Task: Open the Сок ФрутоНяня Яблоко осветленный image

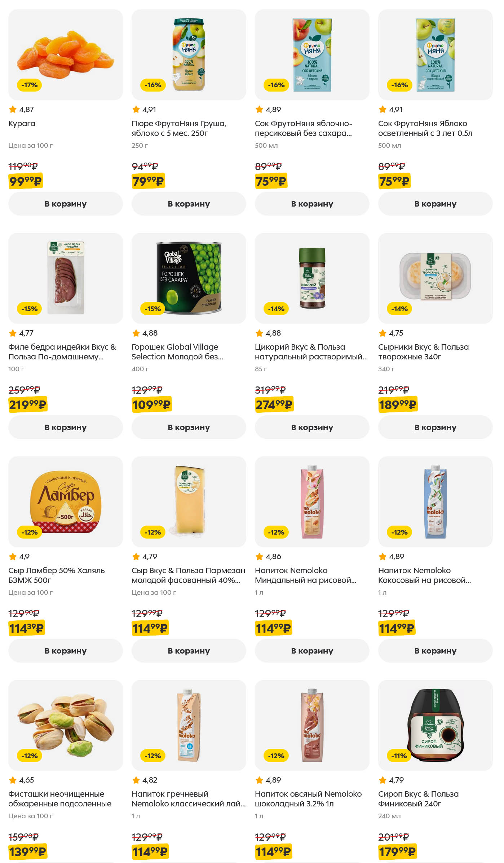Action: tap(435, 54)
